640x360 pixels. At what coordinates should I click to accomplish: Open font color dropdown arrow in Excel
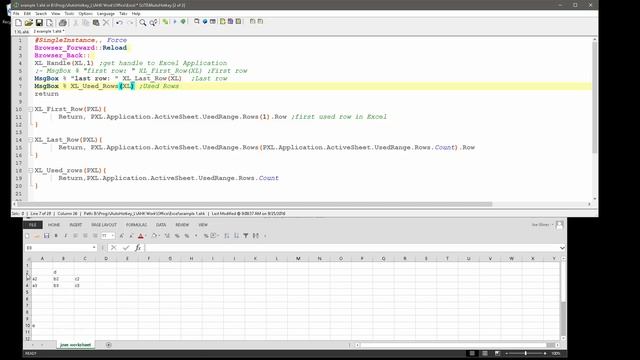pos(146,236)
